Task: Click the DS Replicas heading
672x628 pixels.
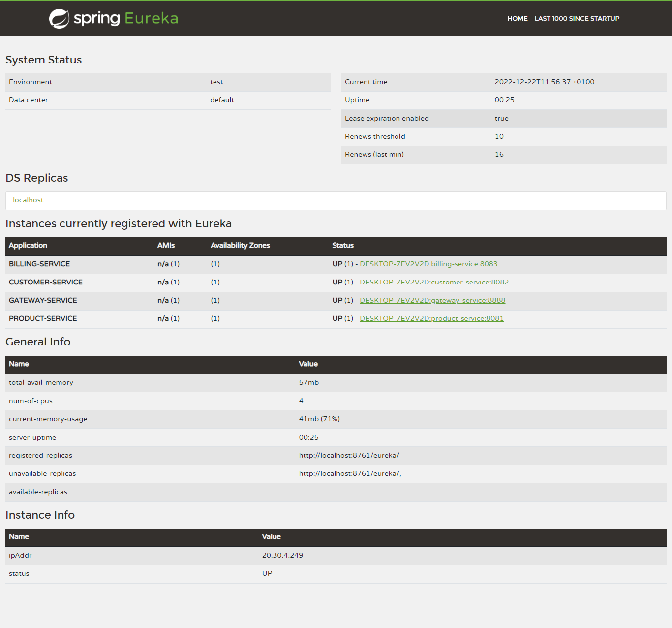Action: 37,178
